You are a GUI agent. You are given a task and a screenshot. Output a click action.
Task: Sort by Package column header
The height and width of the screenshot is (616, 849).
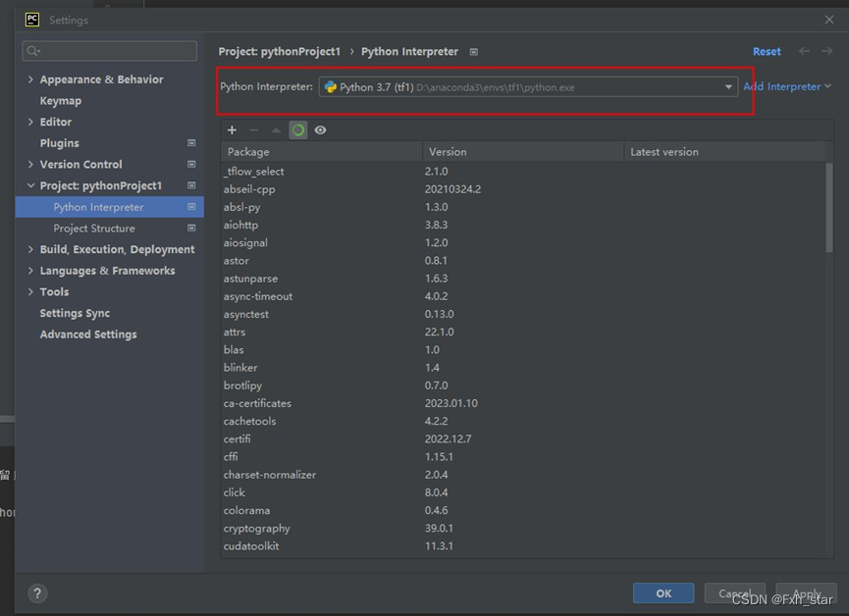point(322,152)
